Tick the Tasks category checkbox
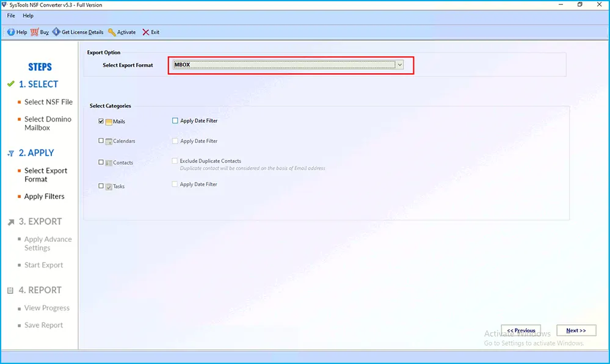 click(x=101, y=186)
